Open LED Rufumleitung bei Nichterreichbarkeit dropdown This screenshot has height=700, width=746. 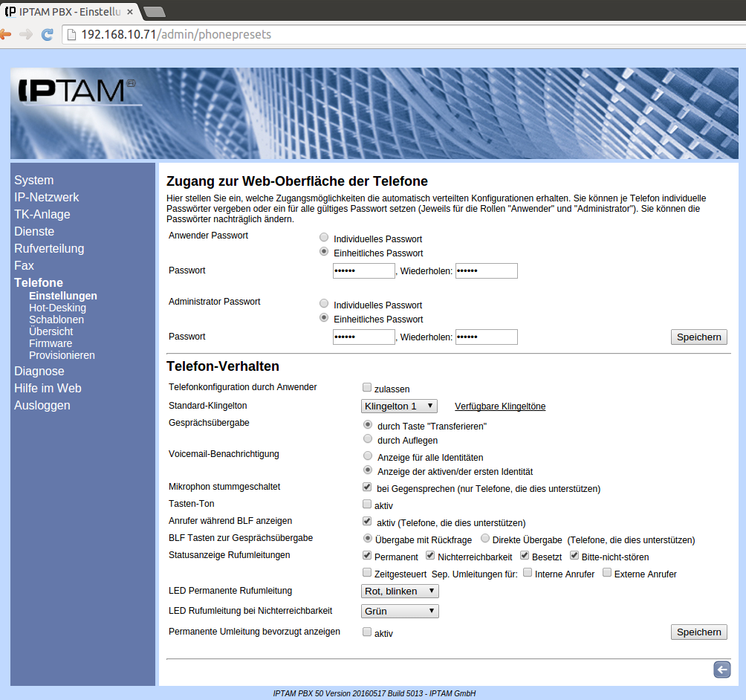click(x=400, y=612)
